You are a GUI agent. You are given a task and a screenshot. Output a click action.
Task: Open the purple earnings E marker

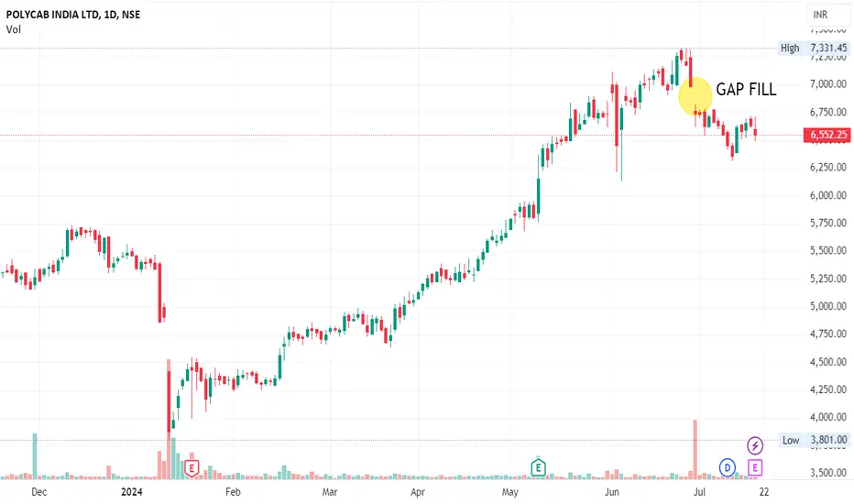click(755, 467)
